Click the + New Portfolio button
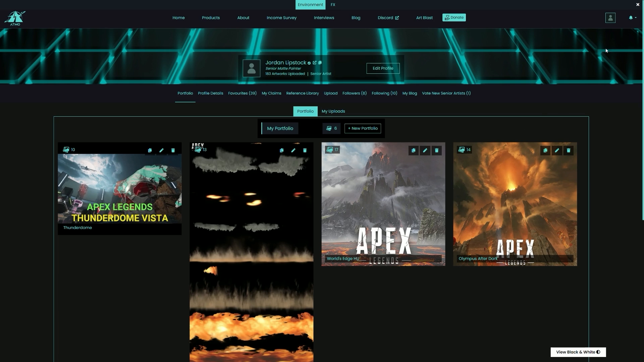The image size is (644, 362). (363, 128)
